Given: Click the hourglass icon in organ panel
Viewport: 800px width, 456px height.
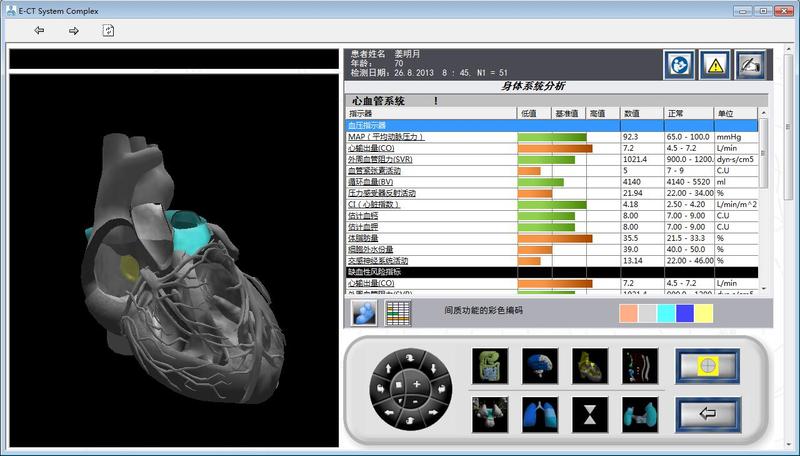Looking at the screenshot, I should click(588, 411).
